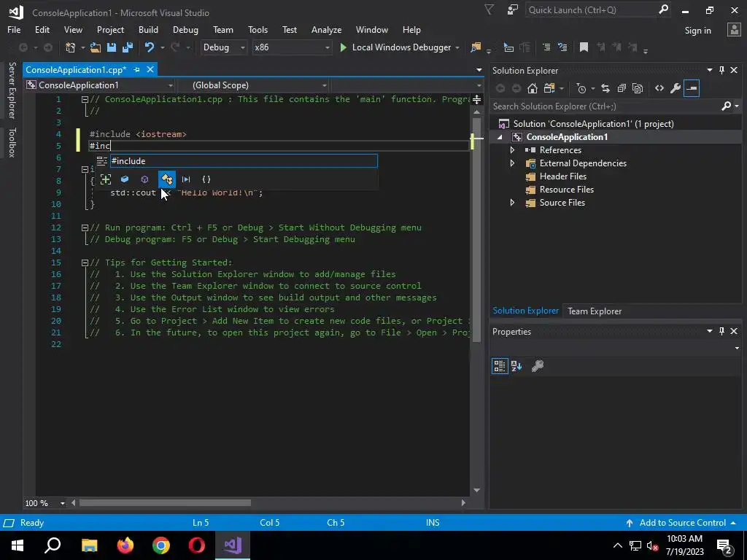Screen dimensions: 747x560
Task: Open the Toolbox side tab
Action: [12, 142]
